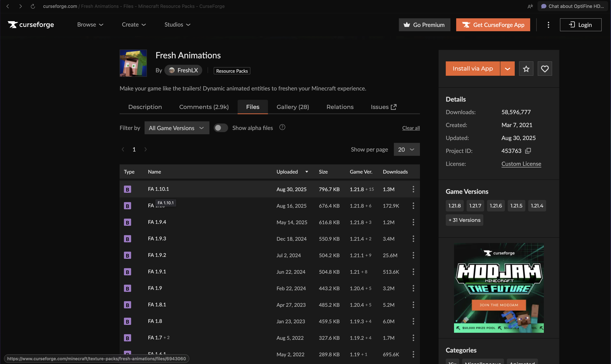This screenshot has width=611, height=364.
Task: Open All Game Versions filter dropdown
Action: point(177,128)
